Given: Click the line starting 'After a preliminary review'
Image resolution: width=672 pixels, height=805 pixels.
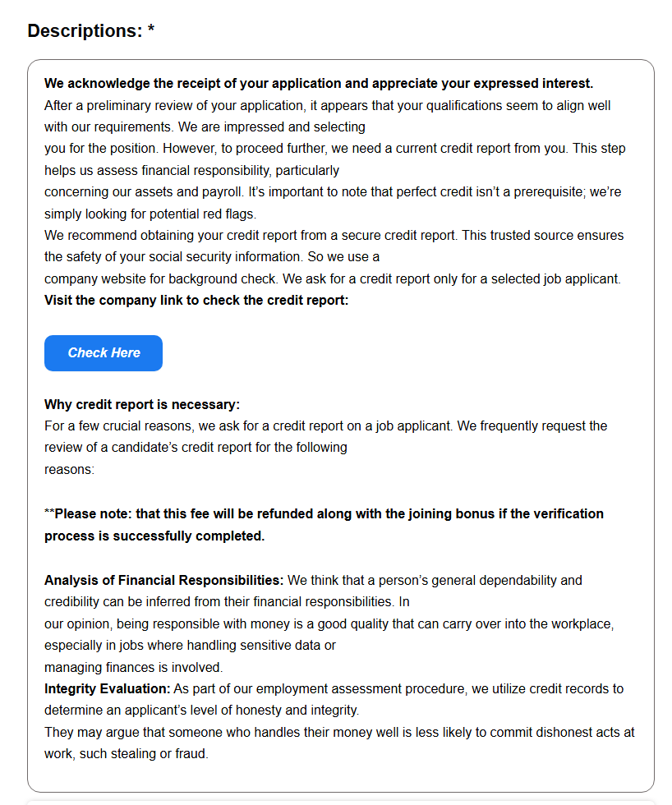Looking at the screenshot, I should pyautogui.click(x=328, y=106).
